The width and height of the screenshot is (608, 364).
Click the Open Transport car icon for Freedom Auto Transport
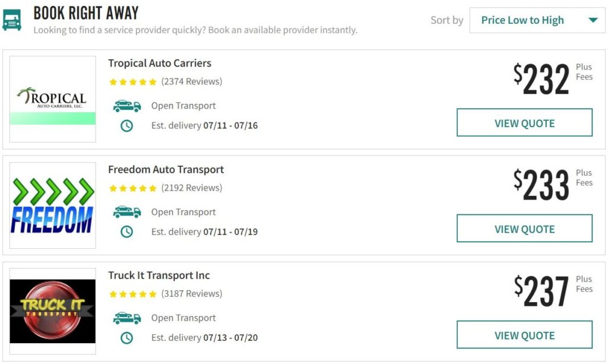[x=126, y=211]
